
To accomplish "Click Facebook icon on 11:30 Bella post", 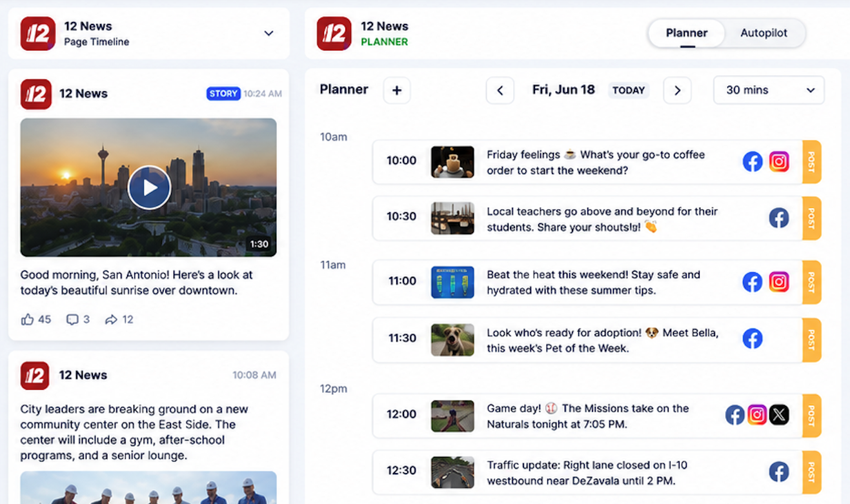I will [x=753, y=339].
